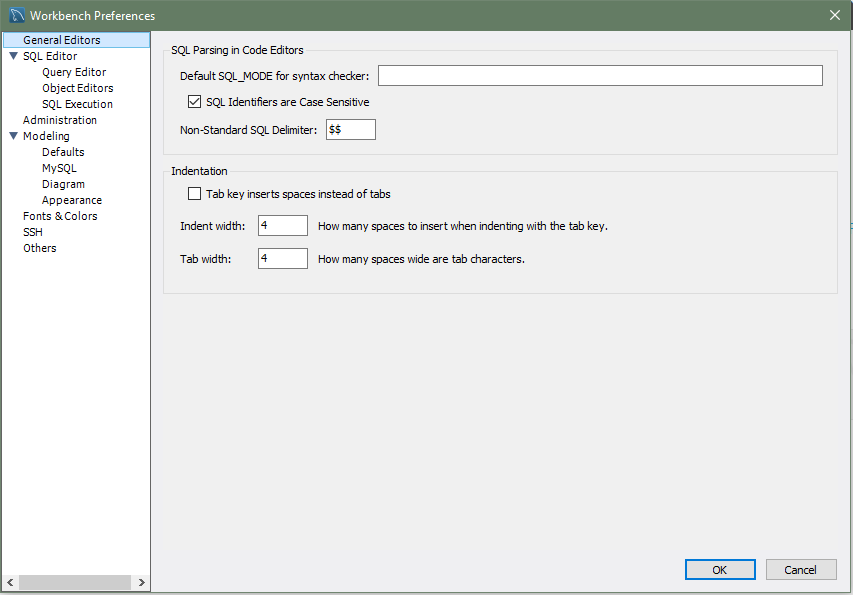
Task: Select the Administration category
Action: click(x=60, y=120)
